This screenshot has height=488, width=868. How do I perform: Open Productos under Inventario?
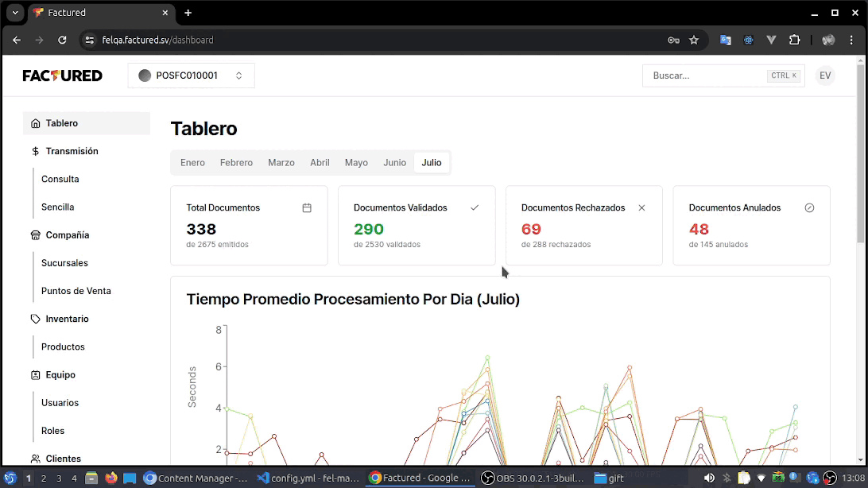[x=63, y=347]
